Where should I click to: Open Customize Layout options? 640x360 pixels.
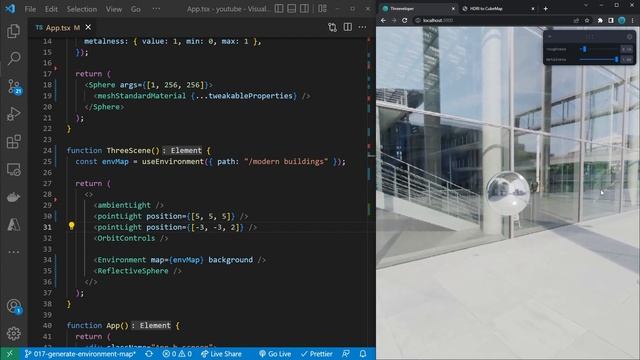click(322, 9)
